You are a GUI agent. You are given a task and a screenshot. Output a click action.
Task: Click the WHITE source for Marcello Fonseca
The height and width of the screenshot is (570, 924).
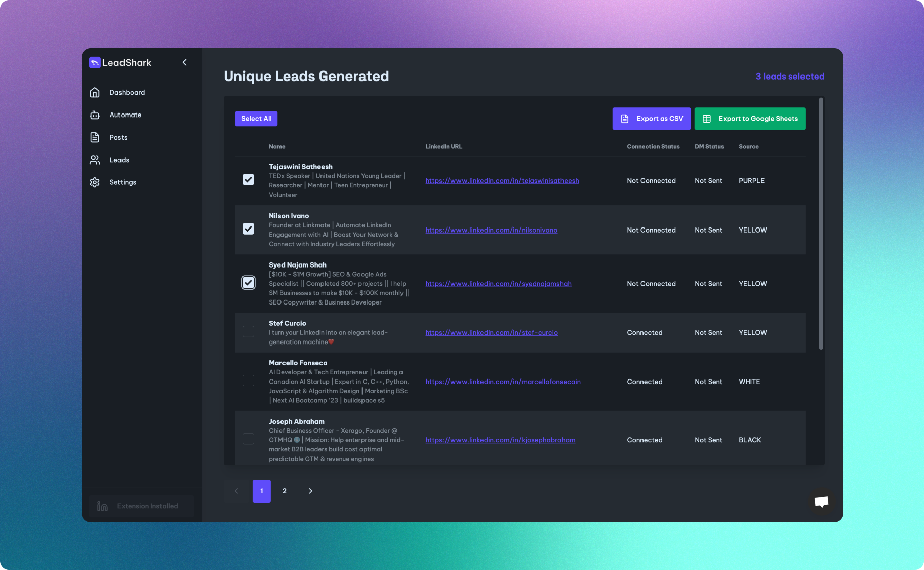click(x=749, y=382)
